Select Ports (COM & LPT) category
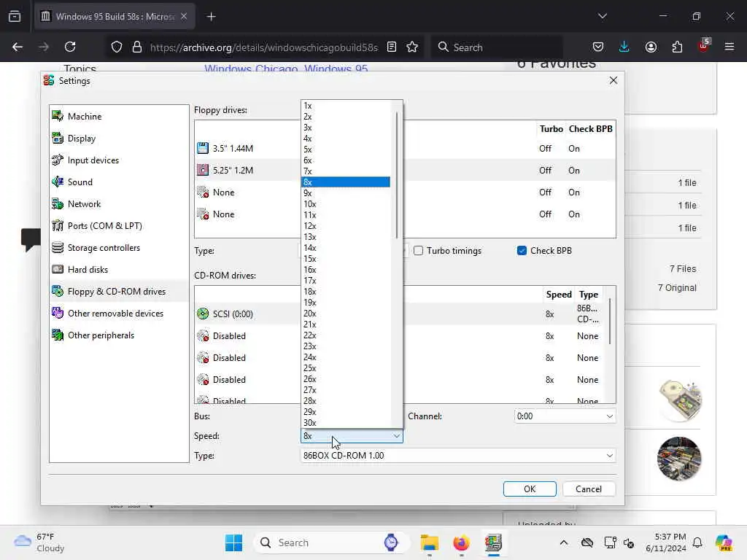This screenshot has width=747, height=560. tap(119, 226)
